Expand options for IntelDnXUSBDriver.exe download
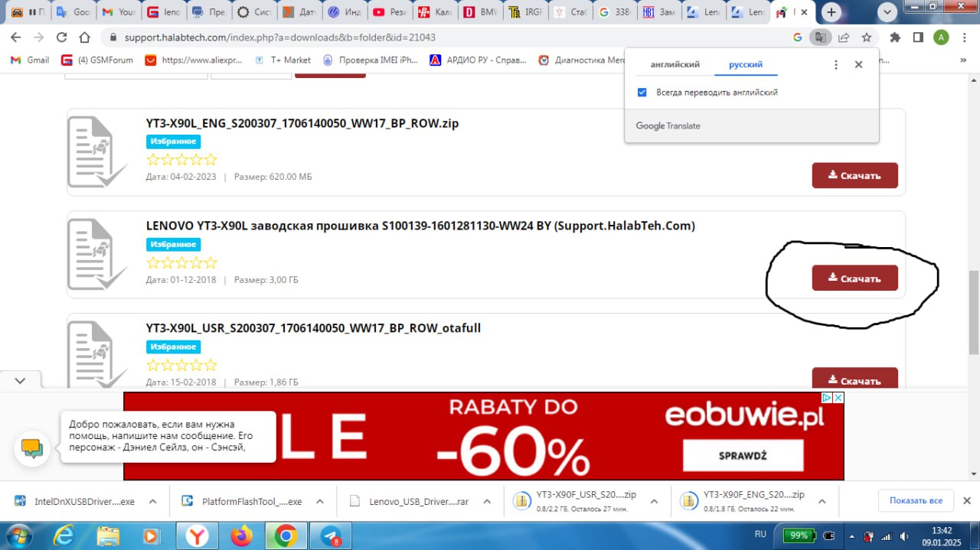Image resolution: width=980 pixels, height=550 pixels. 152,502
